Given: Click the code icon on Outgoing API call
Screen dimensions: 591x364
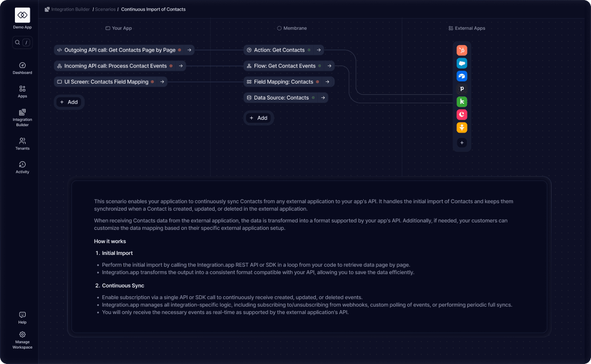Looking at the screenshot, I should [60, 50].
